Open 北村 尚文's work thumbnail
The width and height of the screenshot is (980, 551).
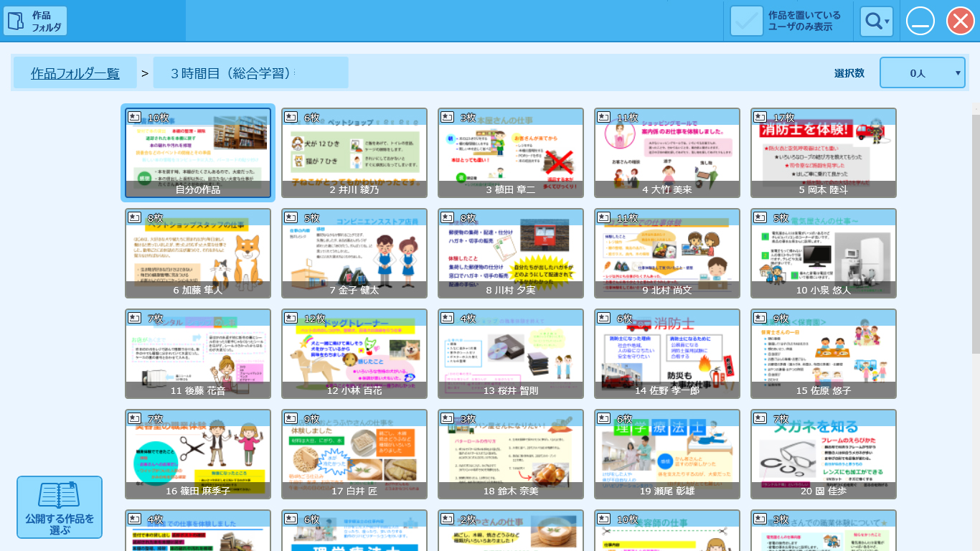tap(667, 253)
